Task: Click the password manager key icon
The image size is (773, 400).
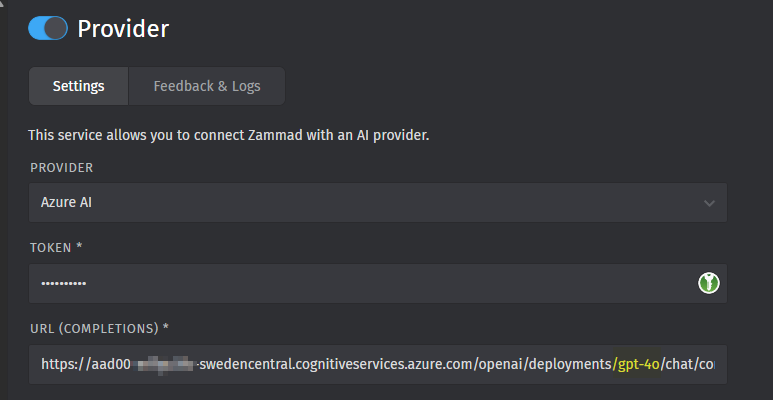Action: point(708,284)
